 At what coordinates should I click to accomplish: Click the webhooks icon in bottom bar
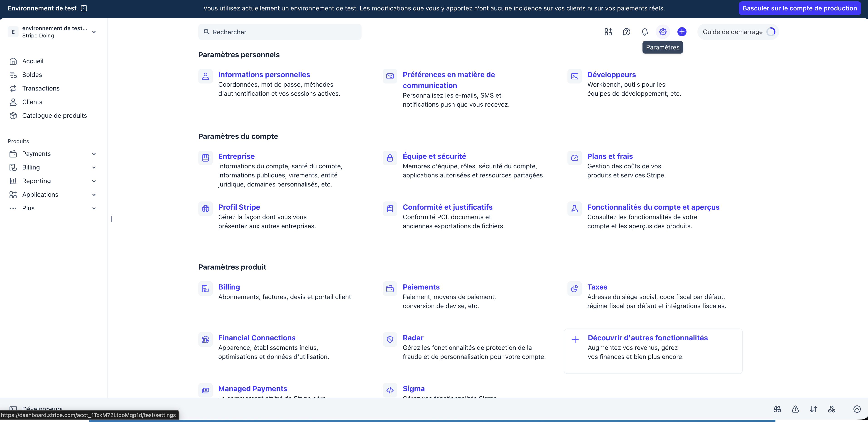pos(832,409)
